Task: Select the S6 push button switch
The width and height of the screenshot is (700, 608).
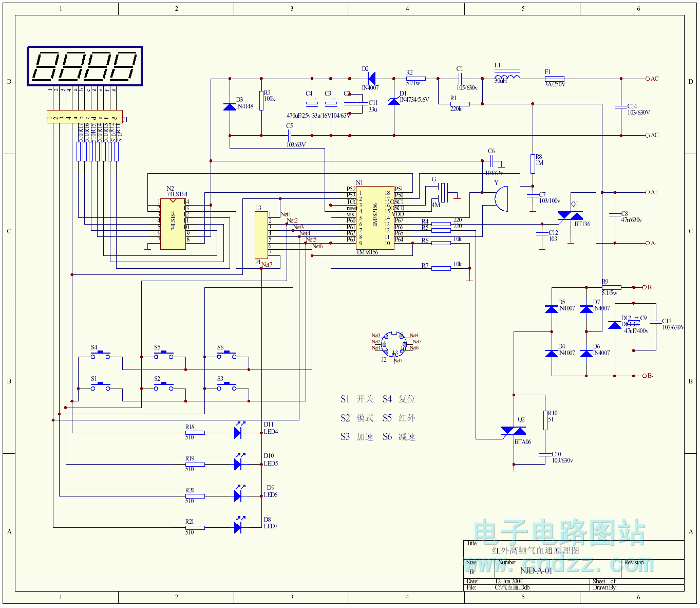Action: point(226,355)
